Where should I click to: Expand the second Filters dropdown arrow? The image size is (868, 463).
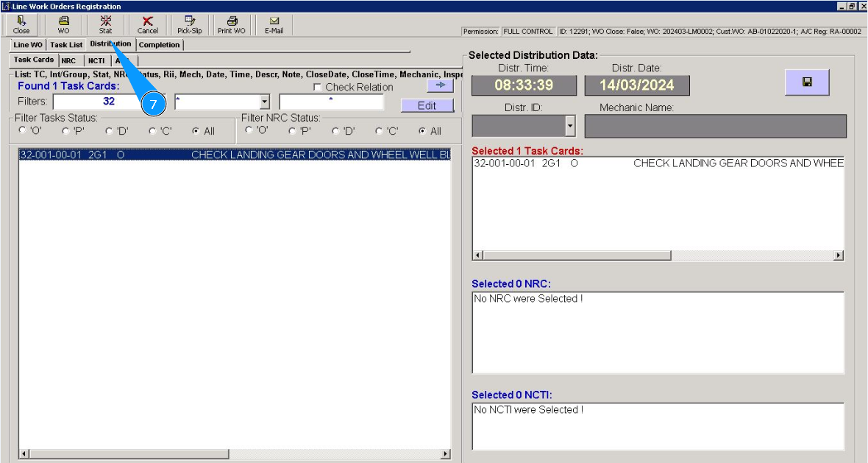(265, 102)
